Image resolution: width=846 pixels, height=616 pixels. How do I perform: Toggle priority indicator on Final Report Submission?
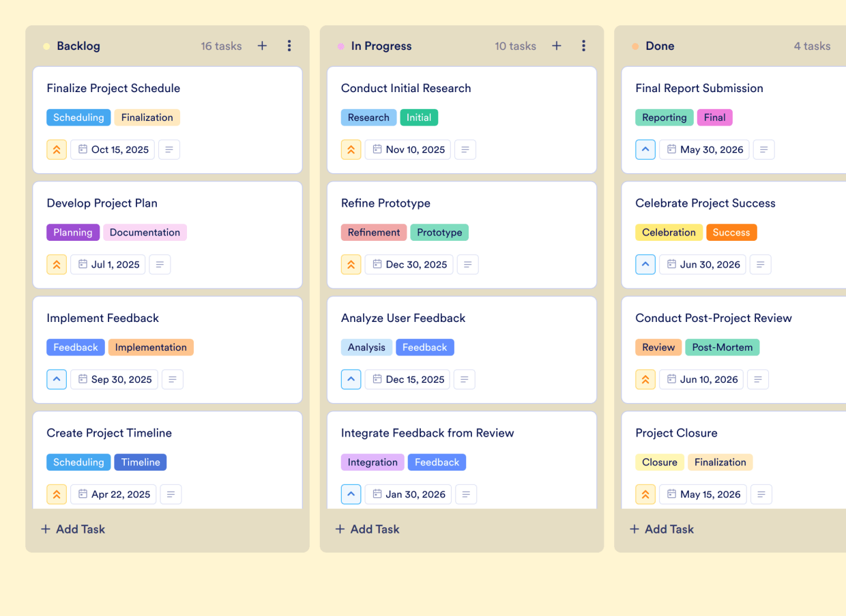click(x=645, y=149)
